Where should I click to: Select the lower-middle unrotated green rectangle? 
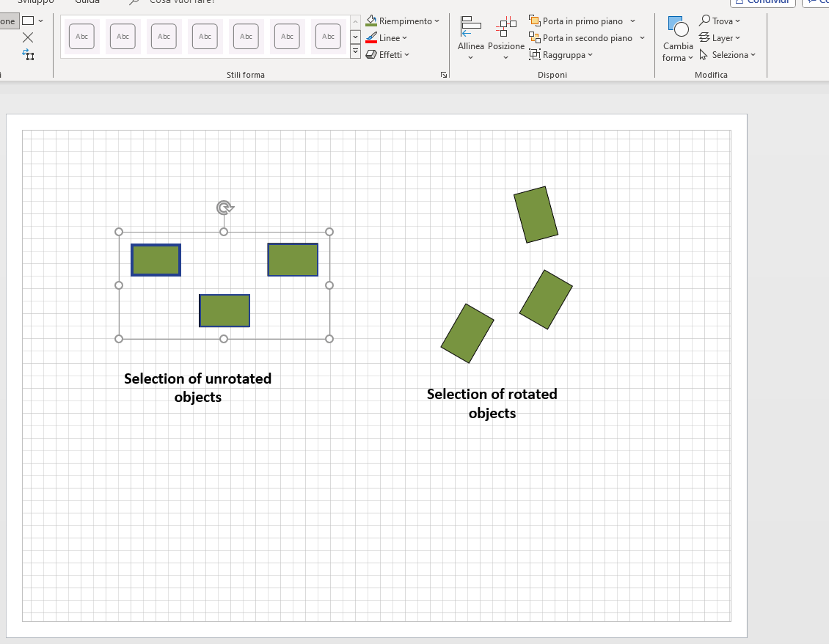224,311
